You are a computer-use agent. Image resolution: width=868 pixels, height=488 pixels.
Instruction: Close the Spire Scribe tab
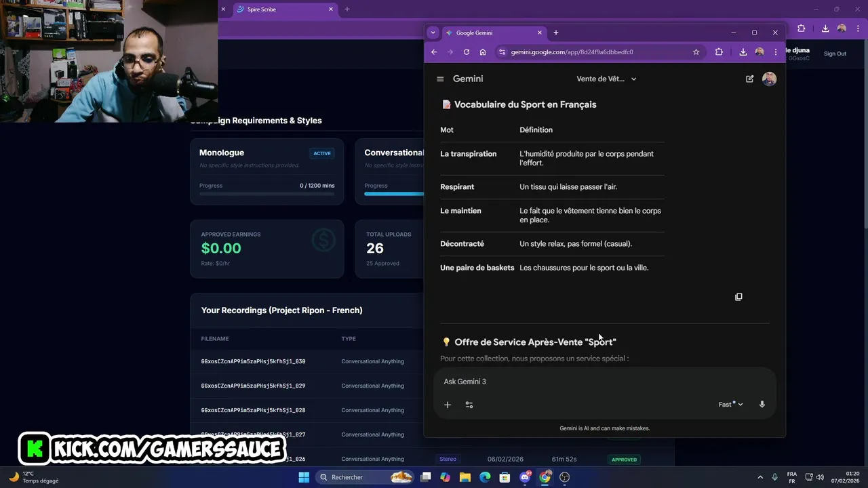pos(331,9)
